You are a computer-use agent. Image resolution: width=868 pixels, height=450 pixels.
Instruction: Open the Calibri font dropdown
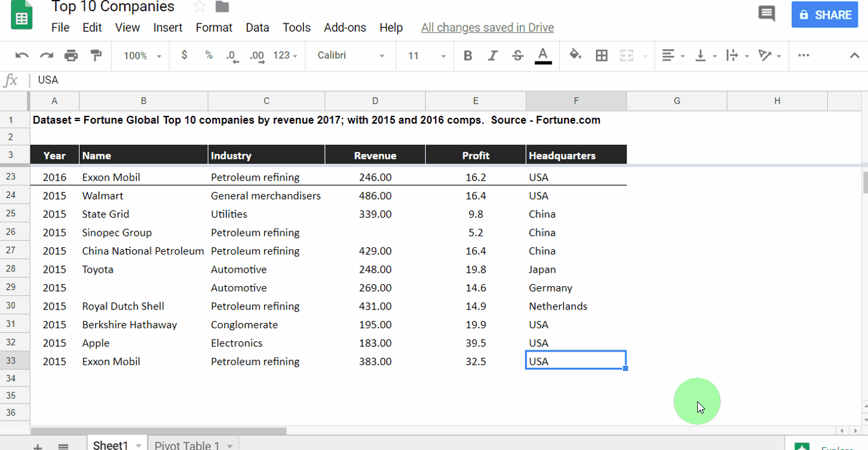pyautogui.click(x=351, y=56)
